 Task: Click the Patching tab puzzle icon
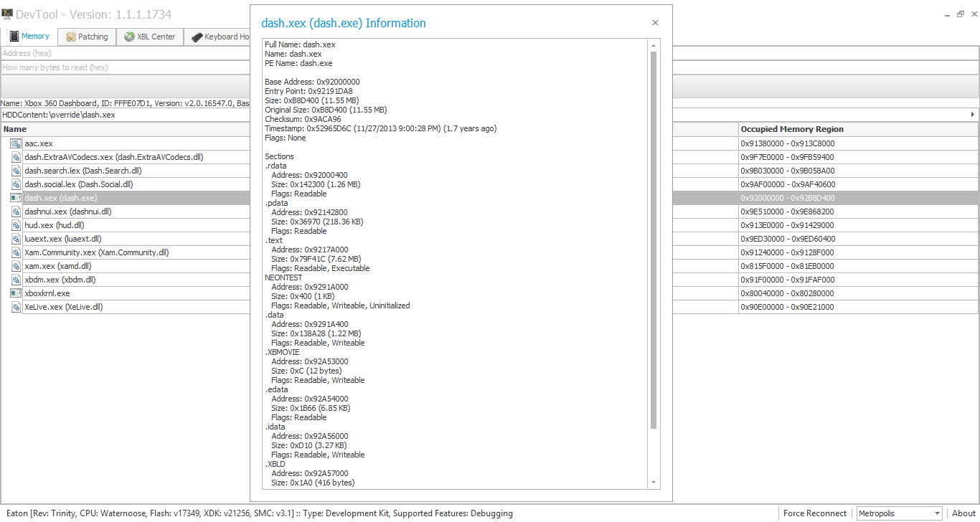pos(71,37)
